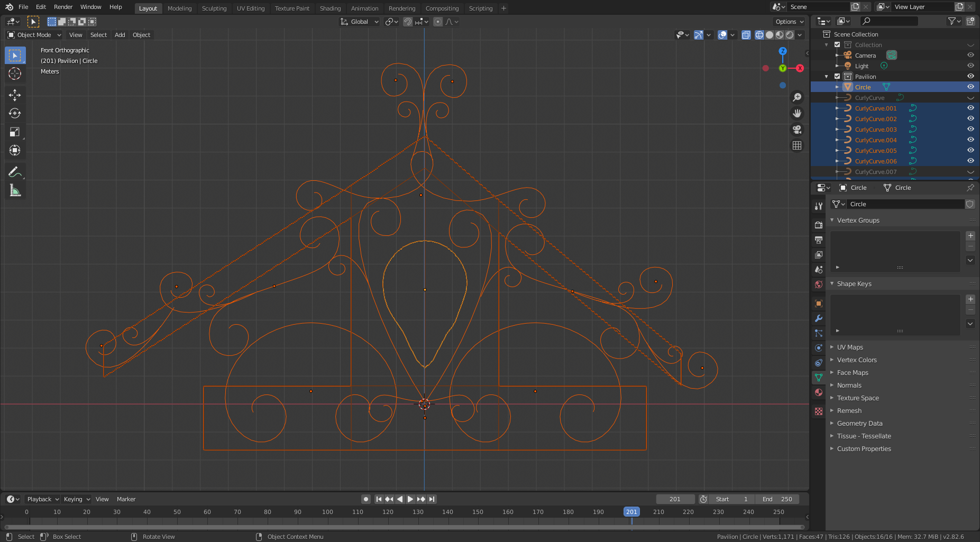The width and height of the screenshot is (980, 542).
Task: Select the Rotate tool
Action: tap(15, 113)
